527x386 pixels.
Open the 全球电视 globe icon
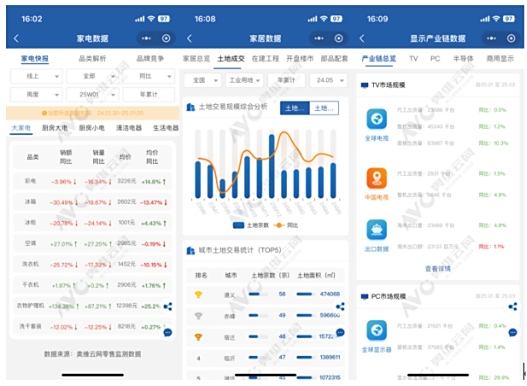[x=376, y=119]
